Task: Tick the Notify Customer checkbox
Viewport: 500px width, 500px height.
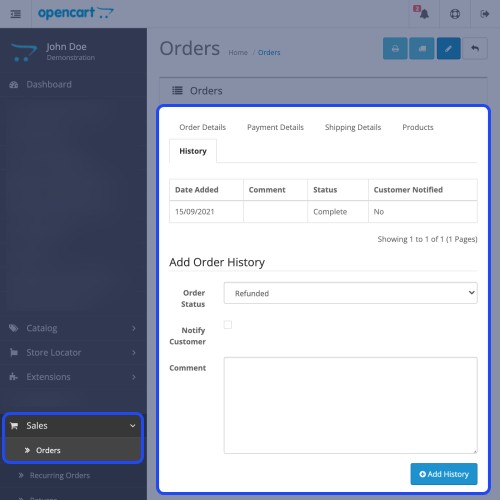Action: tap(228, 324)
